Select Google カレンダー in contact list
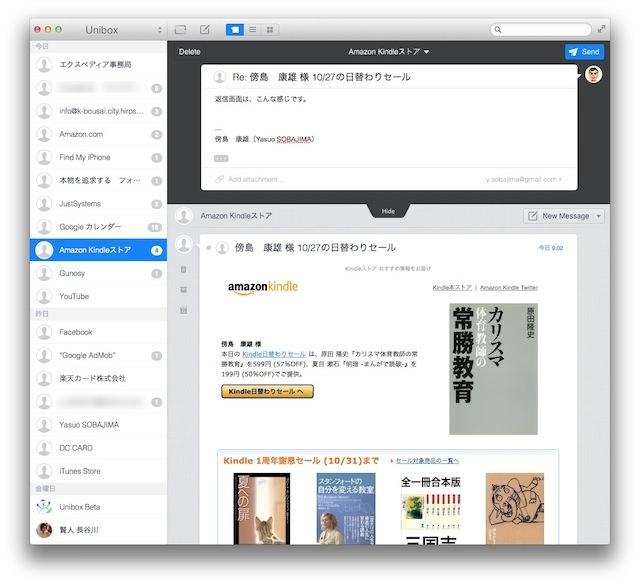640x586 pixels. pos(90,227)
